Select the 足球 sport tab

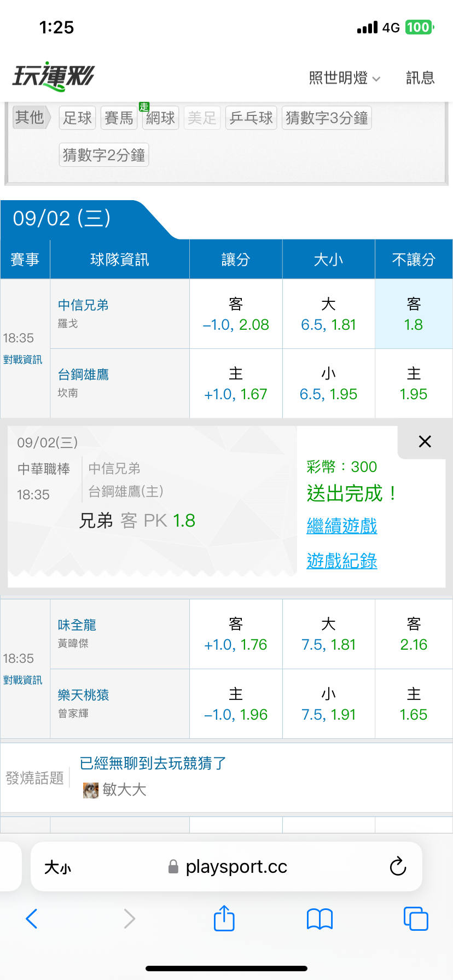click(77, 118)
